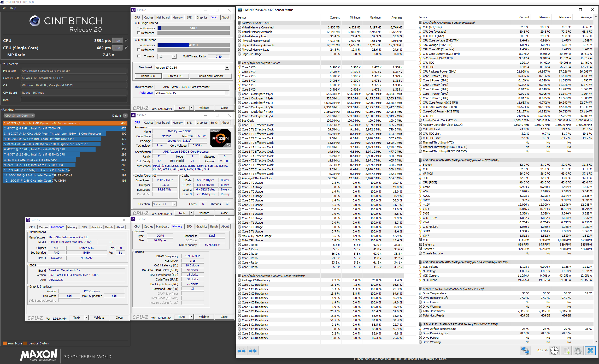Click the blue X close sensors icon

tap(590, 350)
